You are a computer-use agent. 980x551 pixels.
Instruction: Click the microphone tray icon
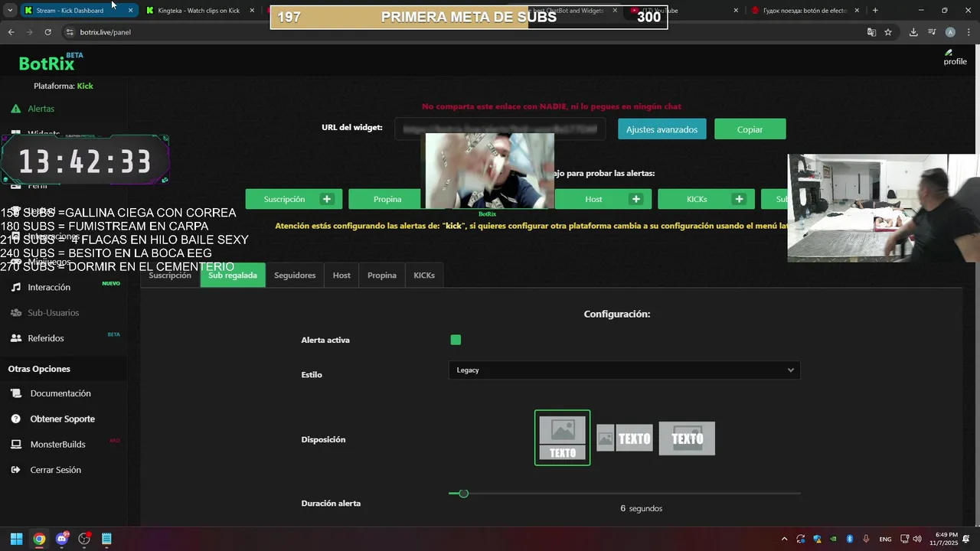click(866, 539)
